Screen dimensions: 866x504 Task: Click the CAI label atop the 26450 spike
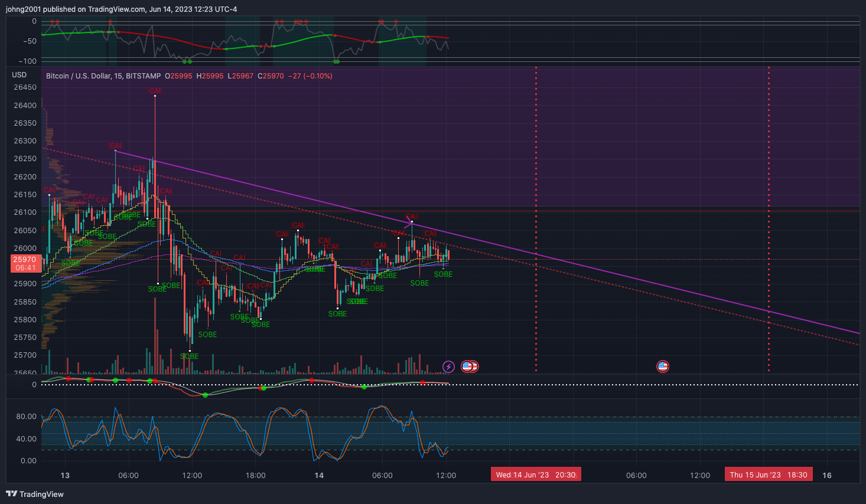(155, 91)
